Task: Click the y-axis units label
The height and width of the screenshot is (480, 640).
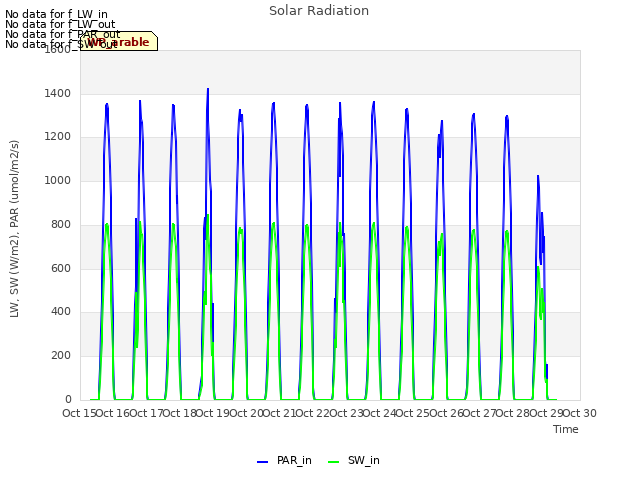Action: 14,229
